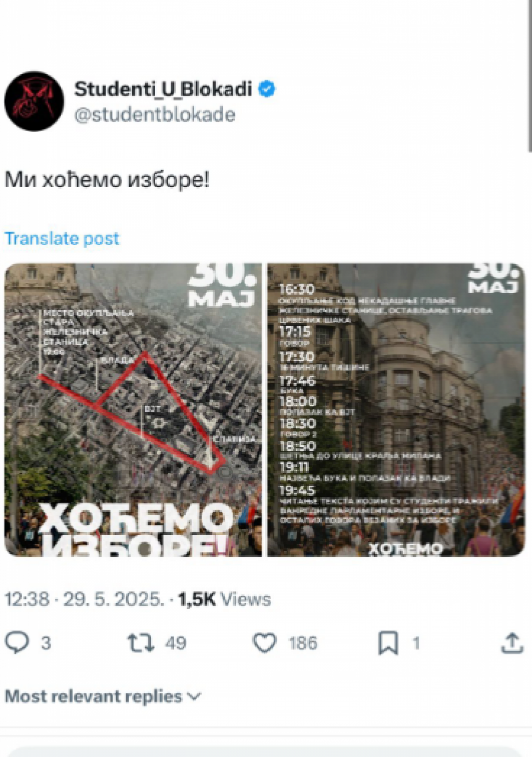Screen dimensions: 532x757
Task: Click the blue verified badge
Action: [267, 89]
